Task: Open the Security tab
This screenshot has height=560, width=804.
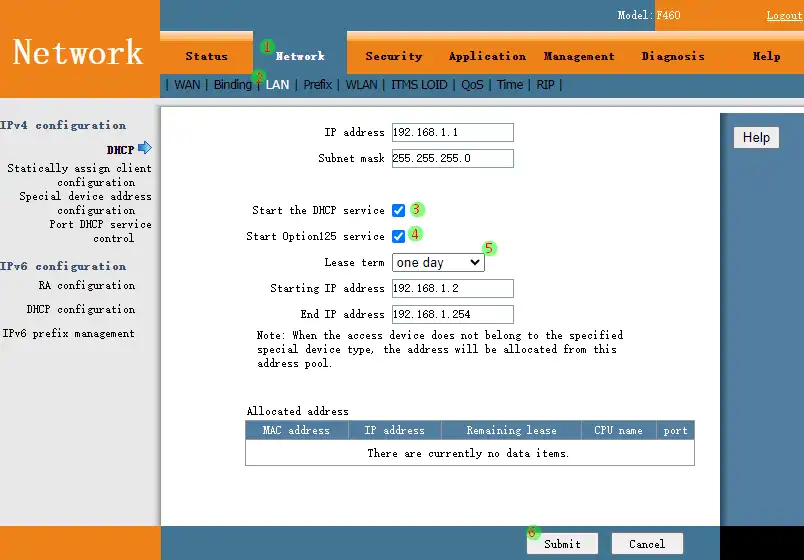Action: pyautogui.click(x=393, y=57)
